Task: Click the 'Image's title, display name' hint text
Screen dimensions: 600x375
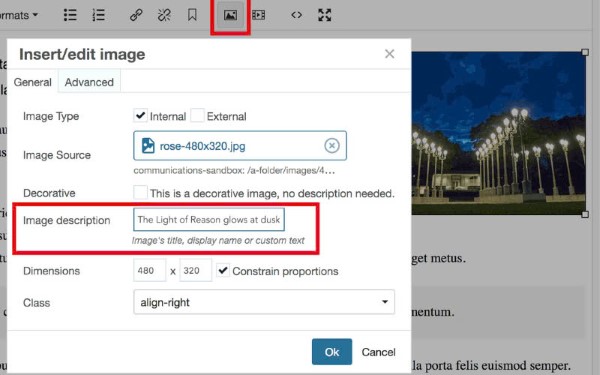Action: [218, 241]
